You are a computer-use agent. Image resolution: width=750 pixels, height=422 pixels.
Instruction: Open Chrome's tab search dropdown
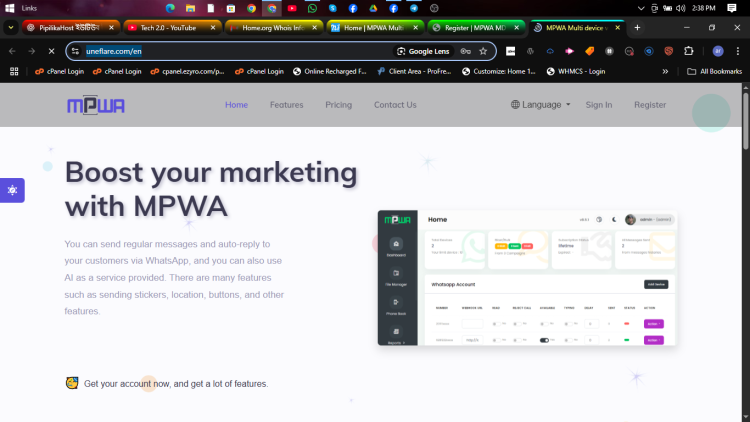click(x=11, y=28)
